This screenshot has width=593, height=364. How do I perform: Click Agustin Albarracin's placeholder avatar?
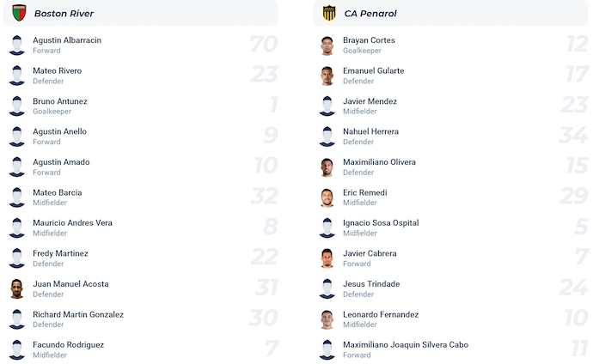16,45
